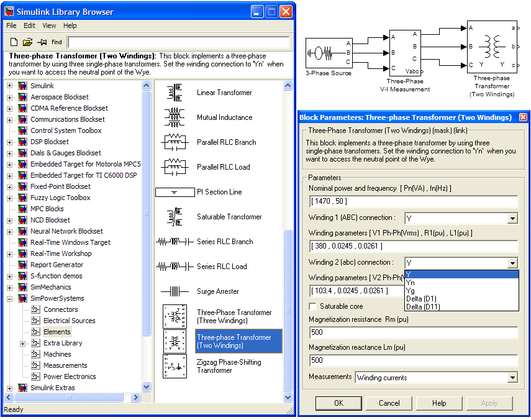
Task: Select the Mutual Inductance block icon
Action: point(175,117)
